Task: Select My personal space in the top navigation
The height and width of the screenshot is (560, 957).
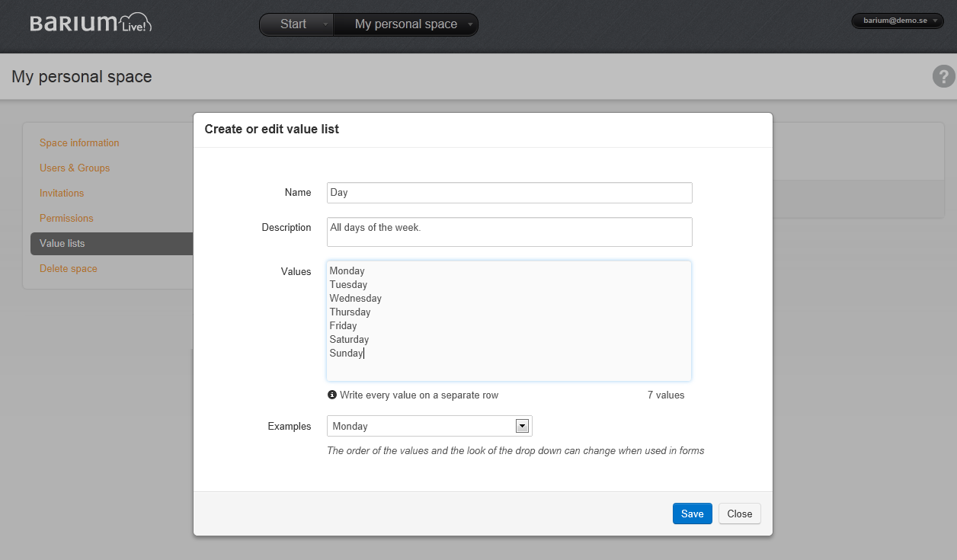Action: [405, 24]
